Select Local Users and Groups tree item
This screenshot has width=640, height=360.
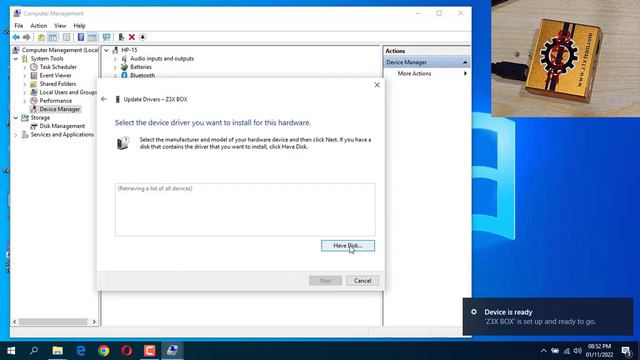pyautogui.click(x=68, y=92)
